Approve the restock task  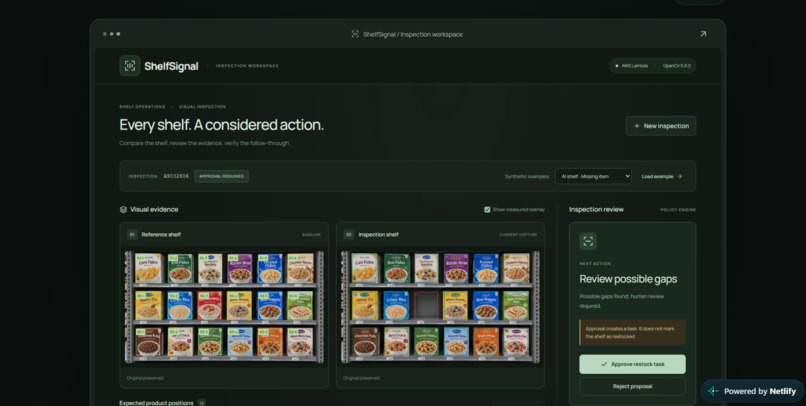point(632,364)
